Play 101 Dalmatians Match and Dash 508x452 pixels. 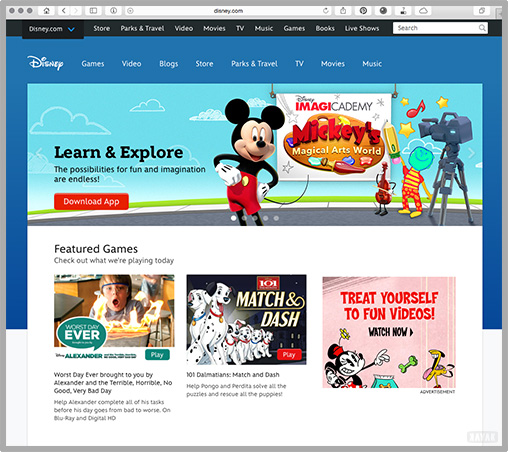(x=289, y=355)
